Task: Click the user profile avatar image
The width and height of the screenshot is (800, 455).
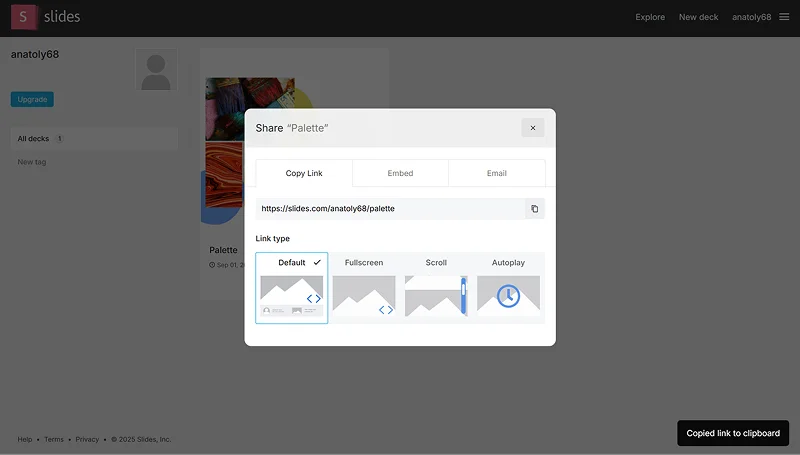Action: (x=156, y=70)
